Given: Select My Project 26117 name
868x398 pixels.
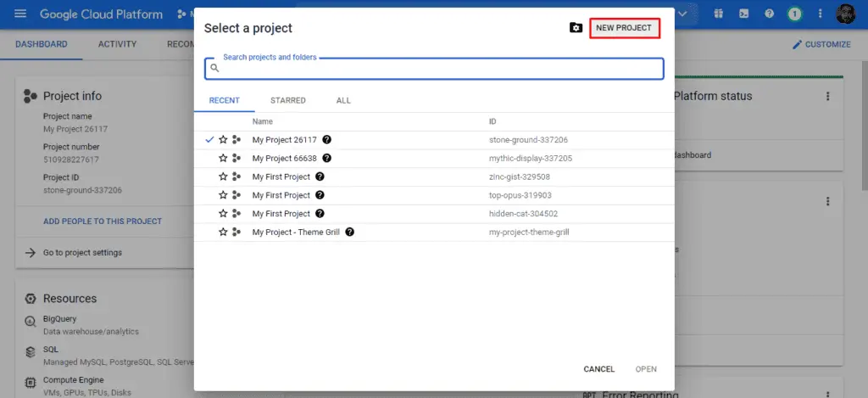Looking at the screenshot, I should [285, 140].
